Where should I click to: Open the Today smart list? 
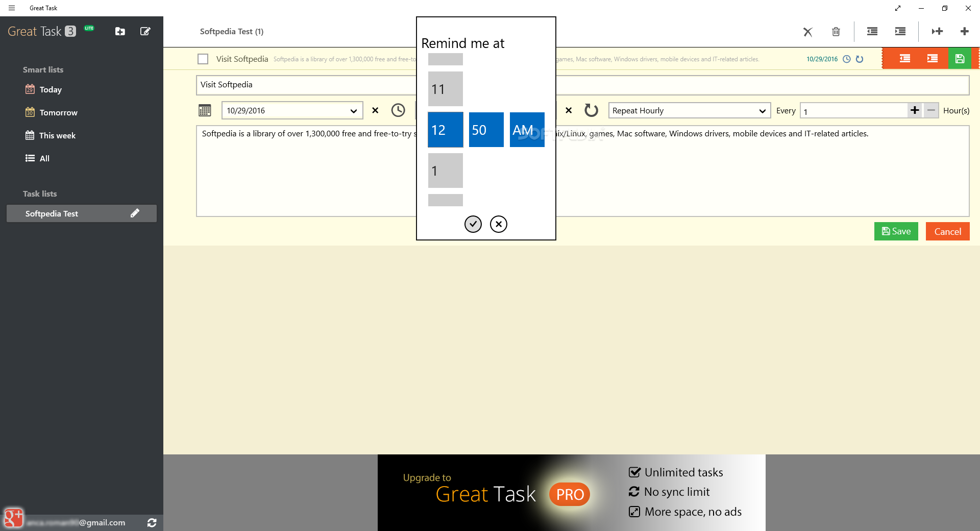[43, 89]
